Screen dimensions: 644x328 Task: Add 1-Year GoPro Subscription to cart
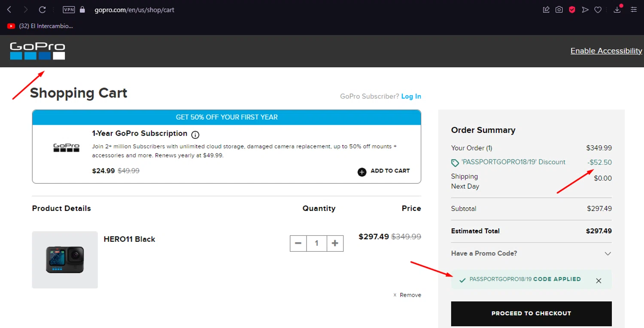(x=383, y=171)
